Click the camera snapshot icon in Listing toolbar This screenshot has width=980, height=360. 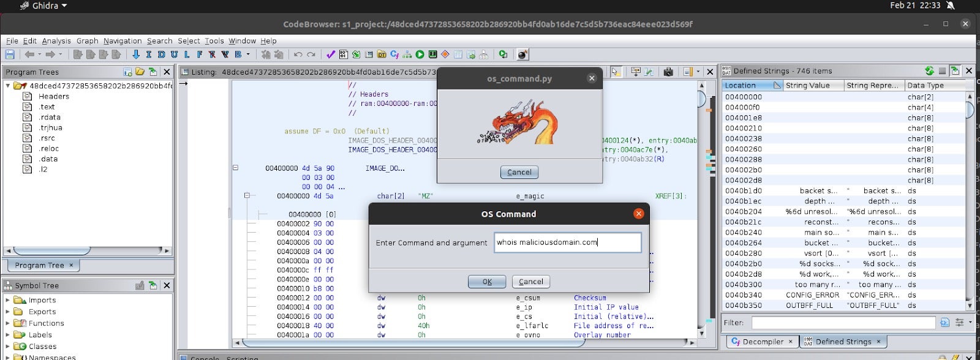coord(668,72)
